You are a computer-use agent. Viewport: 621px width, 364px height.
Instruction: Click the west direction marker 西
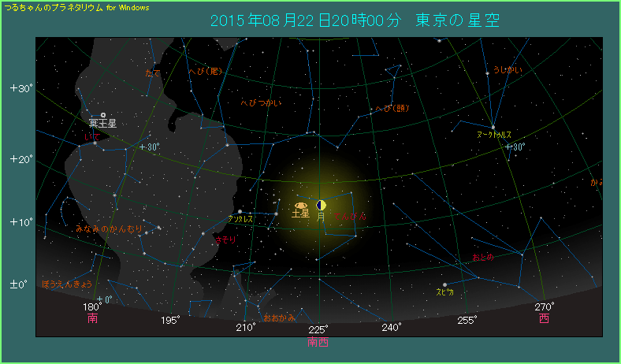coord(544,319)
